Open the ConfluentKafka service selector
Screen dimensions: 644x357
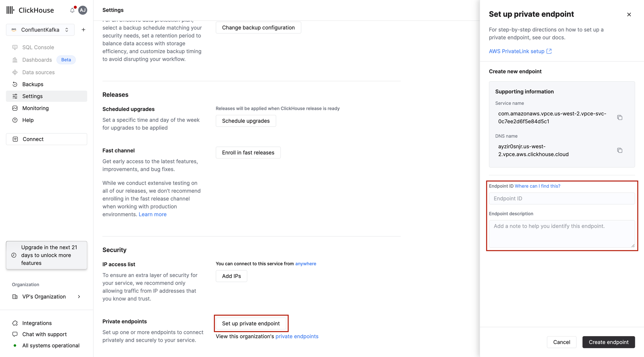[x=40, y=30]
